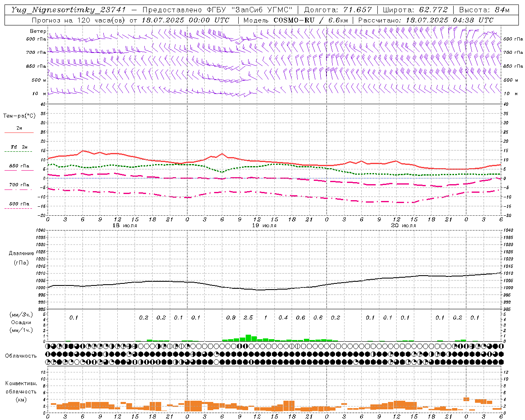This screenshot has width=525, height=420.
Task: Click '850 гПа' in the temperature legend
Action: coord(19,166)
